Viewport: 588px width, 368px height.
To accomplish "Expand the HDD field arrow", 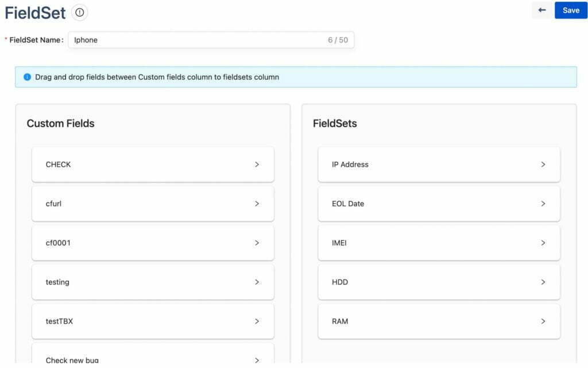I will [543, 282].
